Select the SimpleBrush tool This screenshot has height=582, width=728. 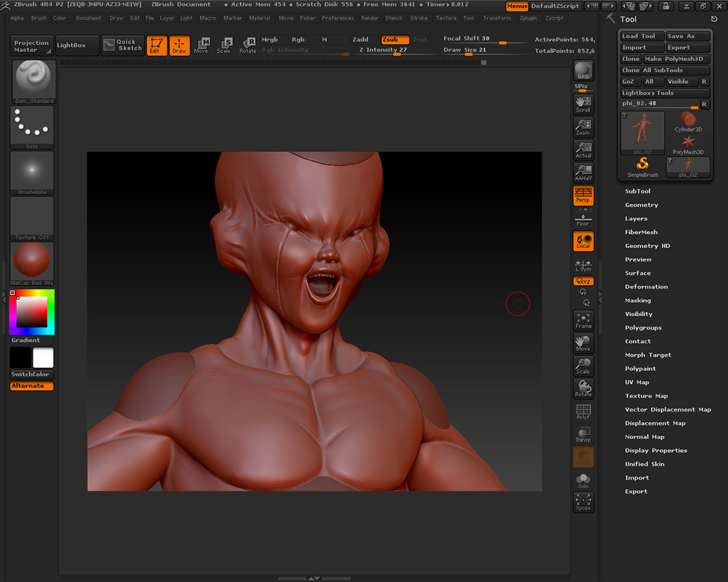click(643, 168)
